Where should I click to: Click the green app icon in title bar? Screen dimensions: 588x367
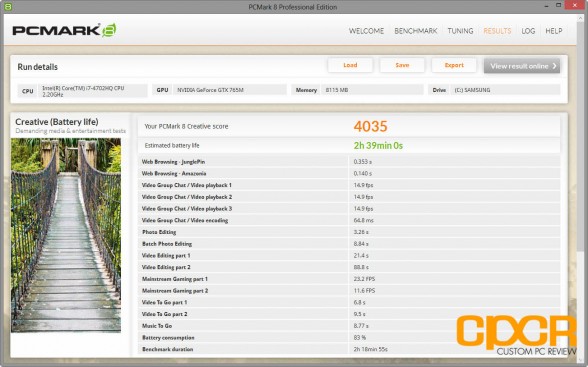coord(8,7)
